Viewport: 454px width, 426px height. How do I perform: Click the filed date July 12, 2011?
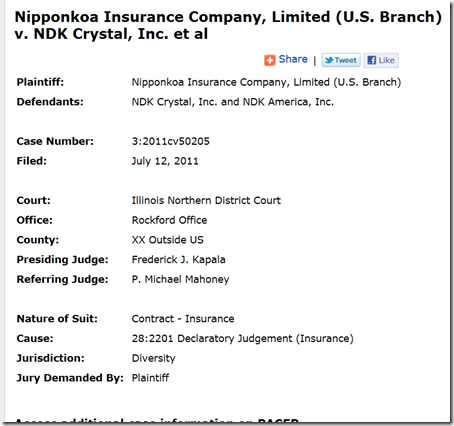pyautogui.click(x=165, y=161)
